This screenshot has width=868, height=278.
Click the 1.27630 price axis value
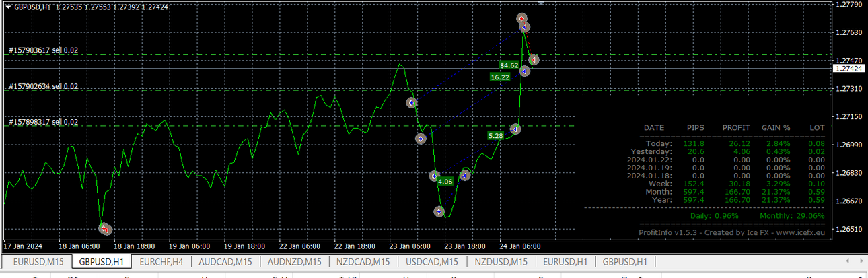click(x=848, y=32)
